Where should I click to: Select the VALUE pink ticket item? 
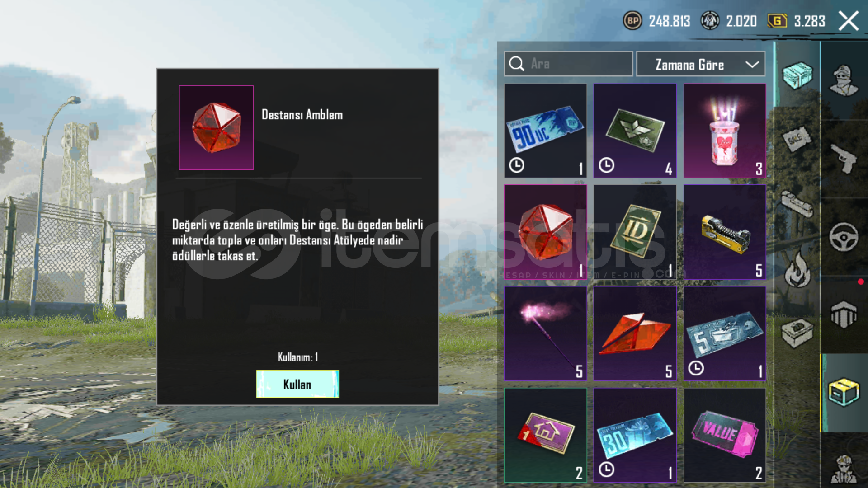[725, 435]
